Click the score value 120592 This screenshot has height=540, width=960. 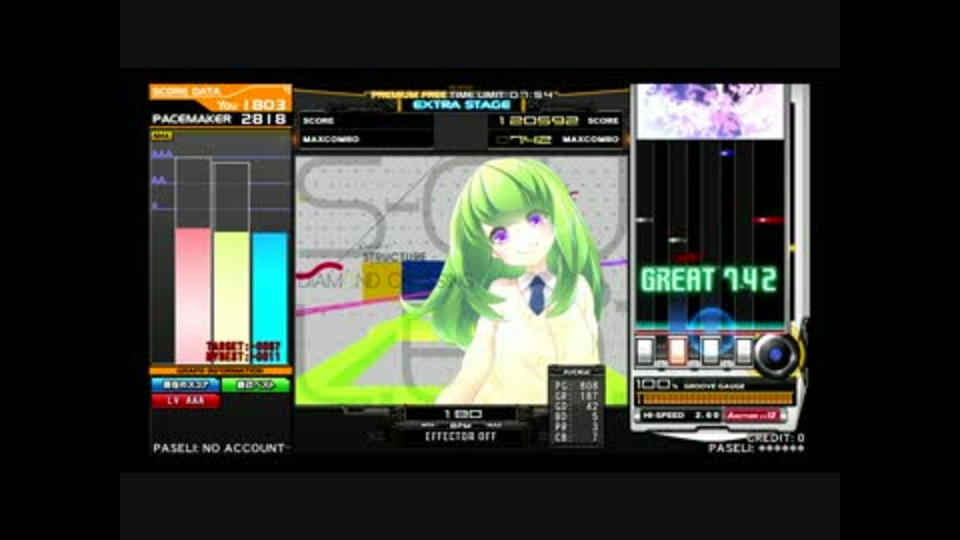(538, 121)
